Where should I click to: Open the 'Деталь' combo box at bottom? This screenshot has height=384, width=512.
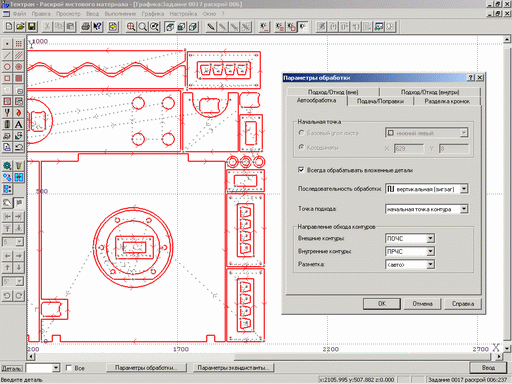[56, 368]
